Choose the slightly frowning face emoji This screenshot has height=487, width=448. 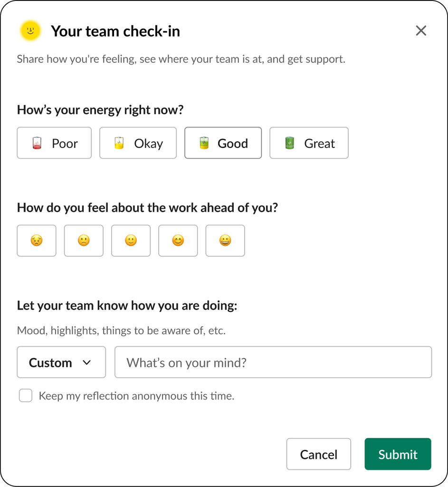click(84, 241)
